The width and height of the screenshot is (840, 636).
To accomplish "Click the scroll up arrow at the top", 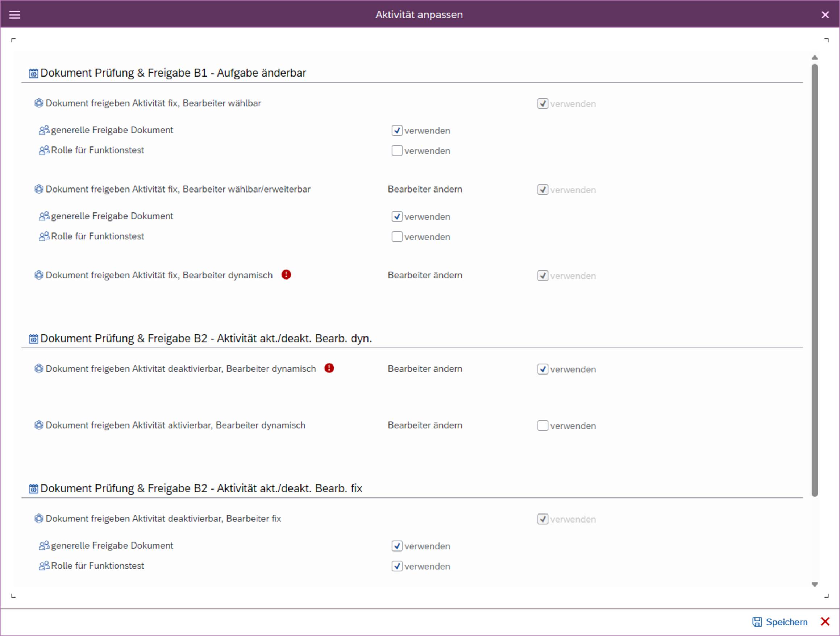I will 815,58.
